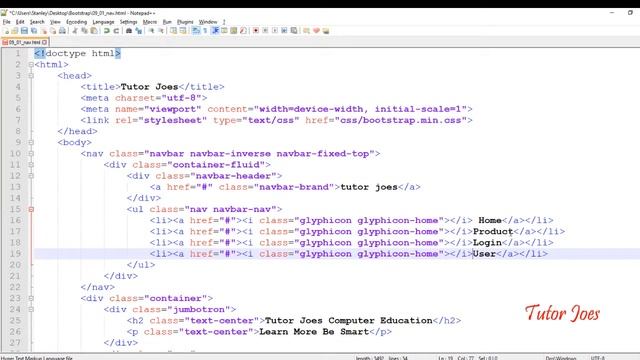Collapse jumbotron div fold at line 24
Viewport: 640px width, 360px height.
[x=31, y=309]
